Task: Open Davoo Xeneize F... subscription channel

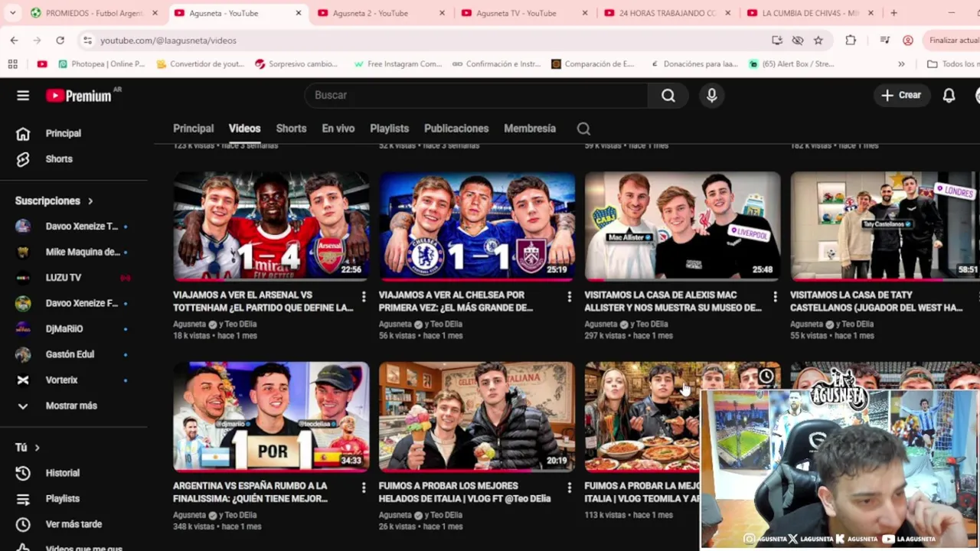Action: click(73, 303)
